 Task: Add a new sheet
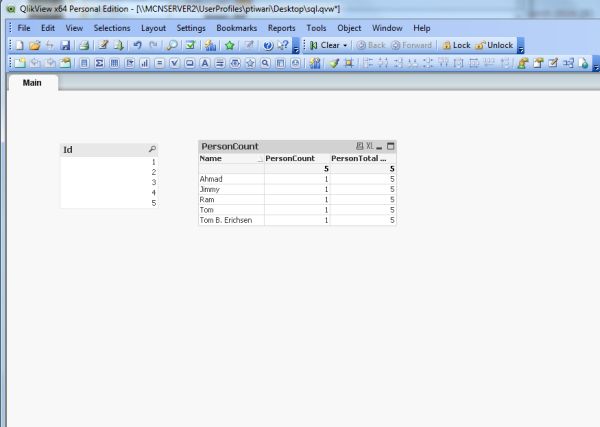pos(20,63)
